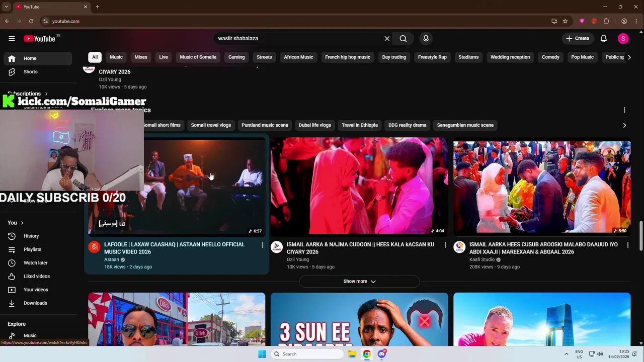Viewport: 644px width, 362px height.
Task: Select the Gaming filter chip
Action: [x=236, y=57]
